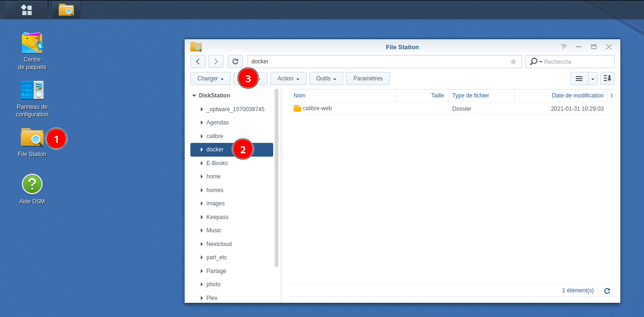Viewport: 644px width, 317px height.
Task: Click the refresh icon in the status bar
Action: click(x=607, y=291)
